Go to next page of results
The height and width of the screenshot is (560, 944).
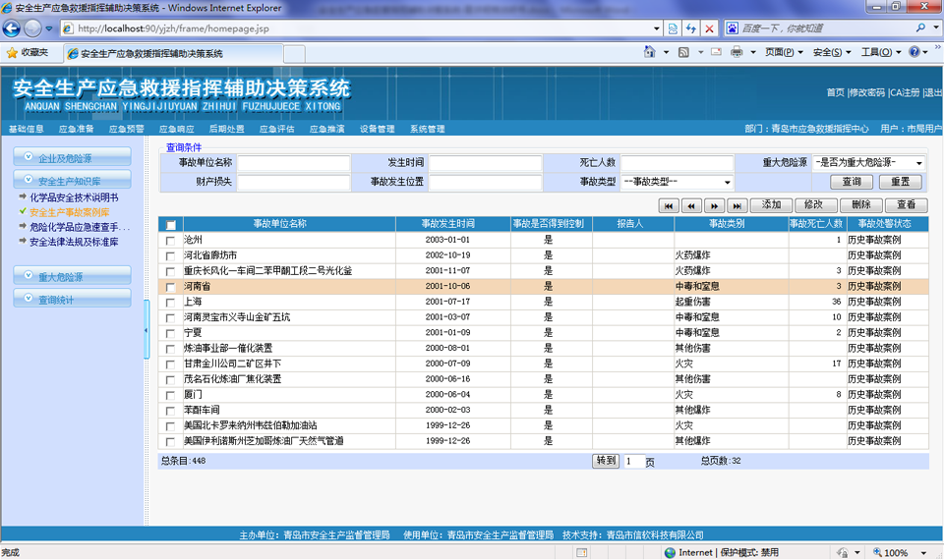tap(715, 205)
